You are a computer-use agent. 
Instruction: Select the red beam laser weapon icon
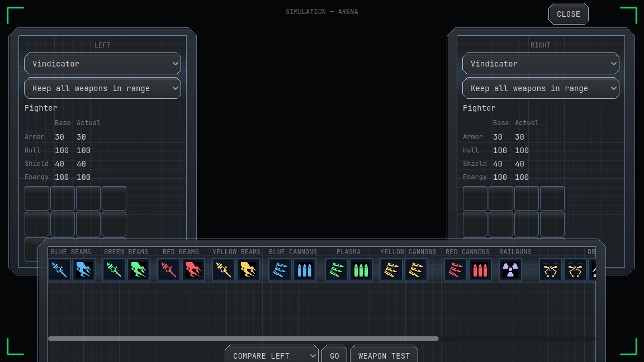[169, 270]
